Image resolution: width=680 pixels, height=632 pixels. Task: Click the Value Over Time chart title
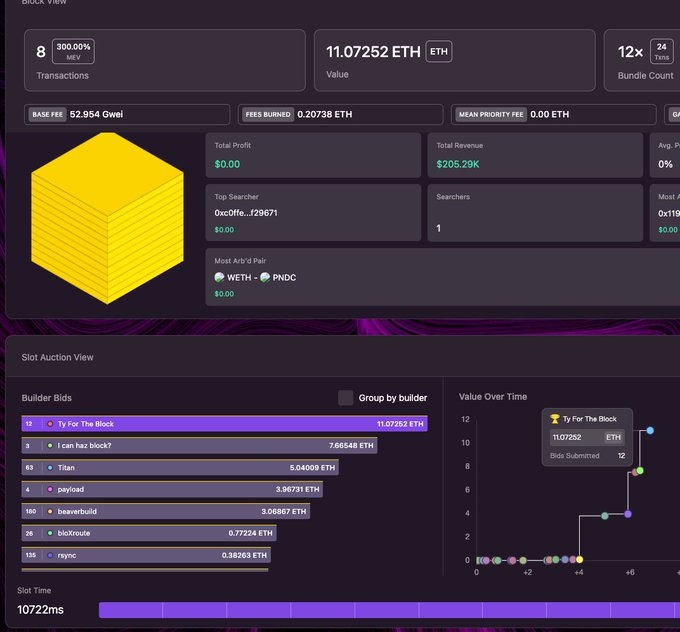[x=493, y=397]
